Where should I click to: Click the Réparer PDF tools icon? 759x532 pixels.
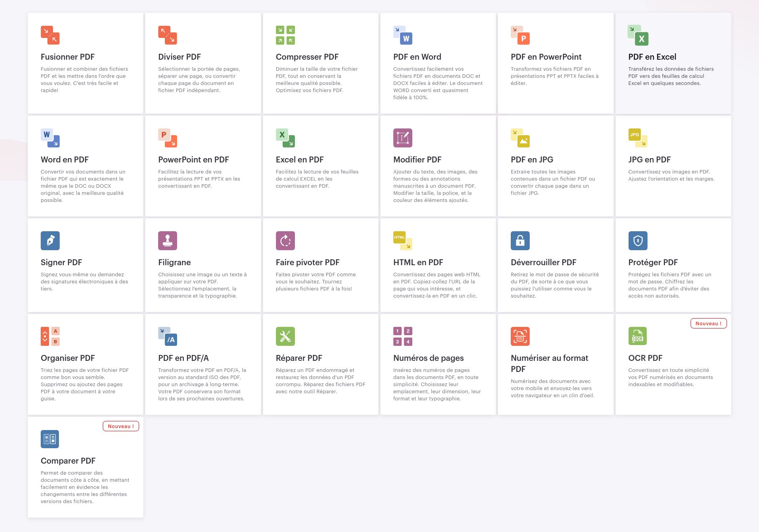click(x=285, y=336)
